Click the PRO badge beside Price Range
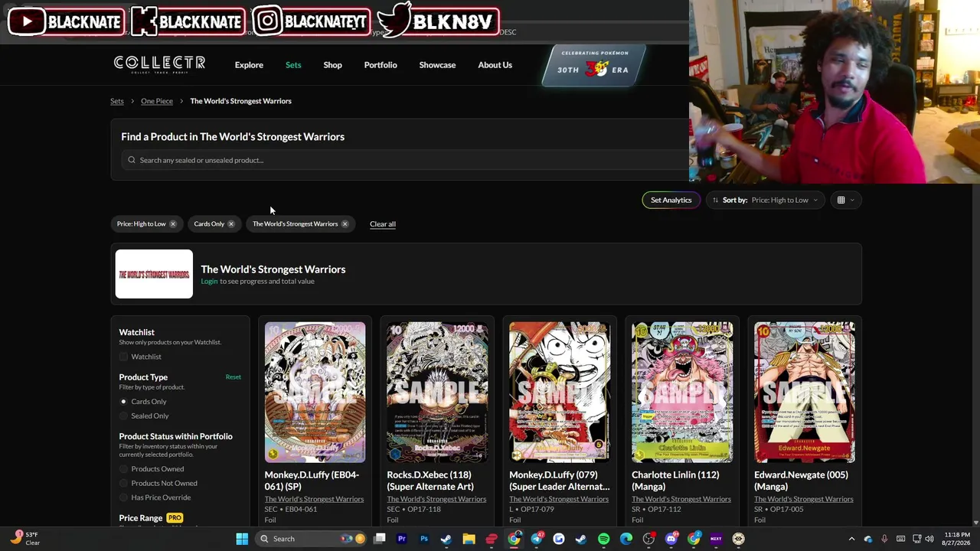The height and width of the screenshot is (551, 980). [175, 518]
